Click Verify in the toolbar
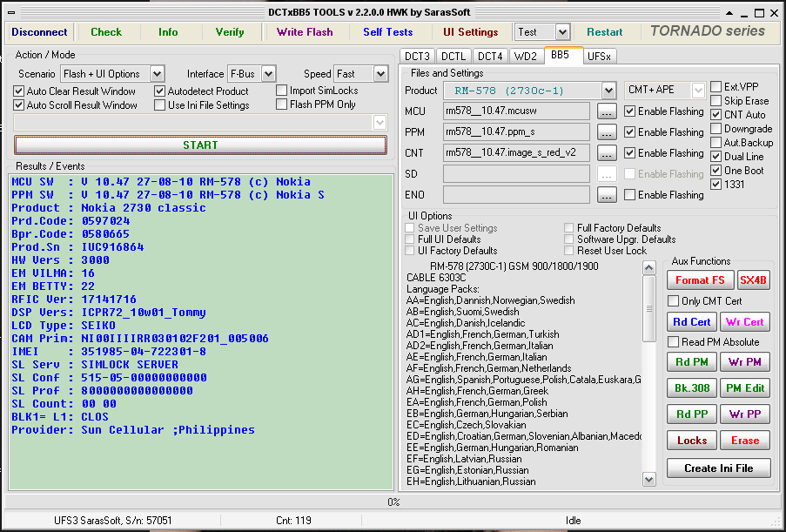The width and height of the screenshot is (786, 532). pyautogui.click(x=230, y=32)
